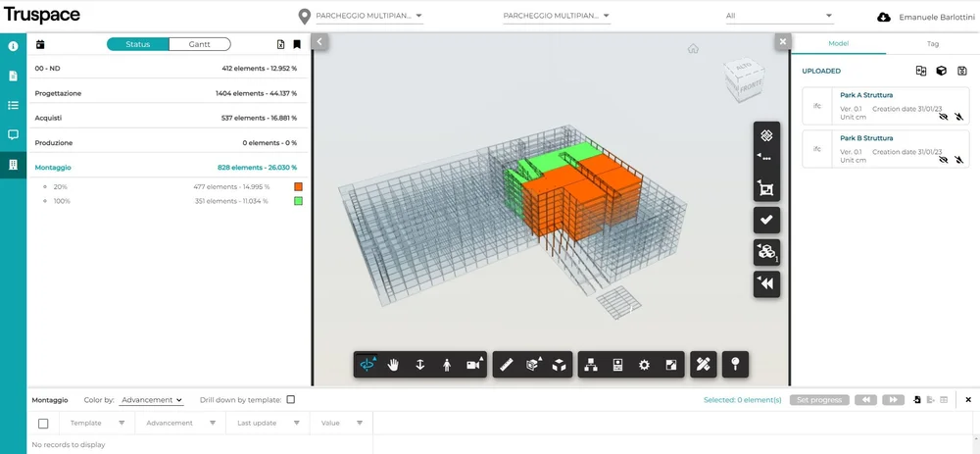Select the Acquisti status row
This screenshot has width=980, height=454.
169,118
